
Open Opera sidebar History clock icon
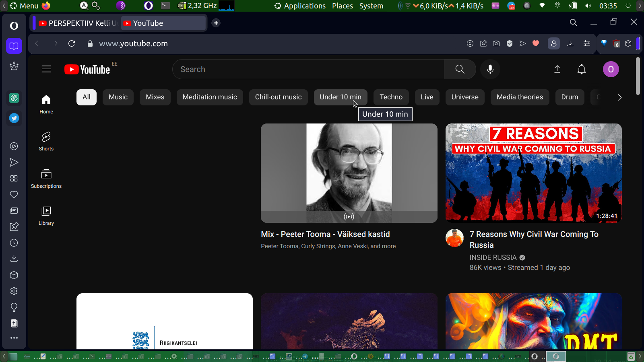pos(14,243)
